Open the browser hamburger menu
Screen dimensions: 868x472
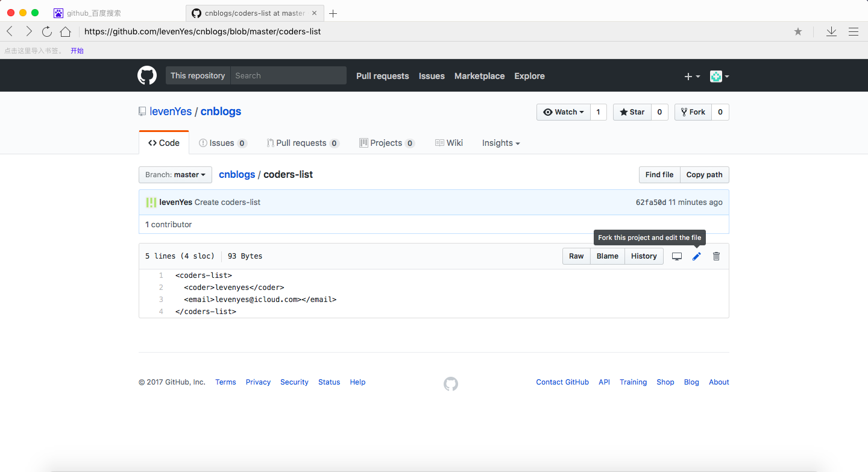[x=854, y=31]
